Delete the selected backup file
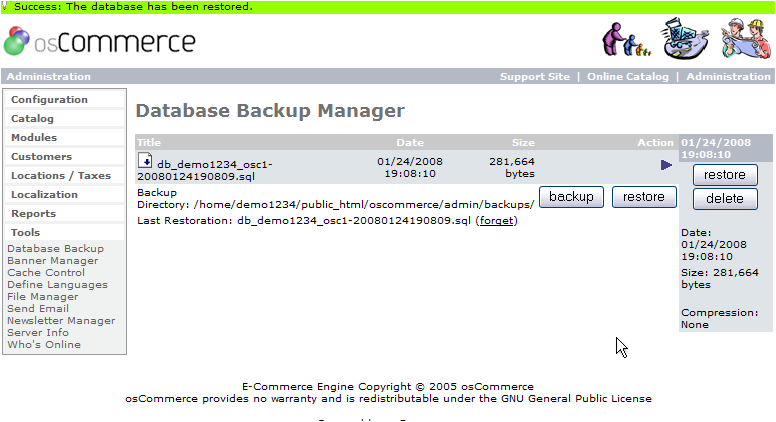 pyautogui.click(x=725, y=199)
